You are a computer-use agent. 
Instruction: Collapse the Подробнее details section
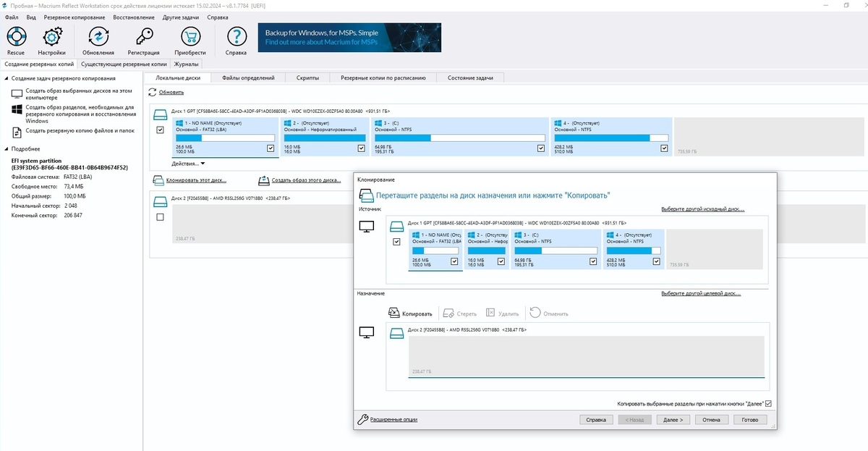click(x=7, y=148)
